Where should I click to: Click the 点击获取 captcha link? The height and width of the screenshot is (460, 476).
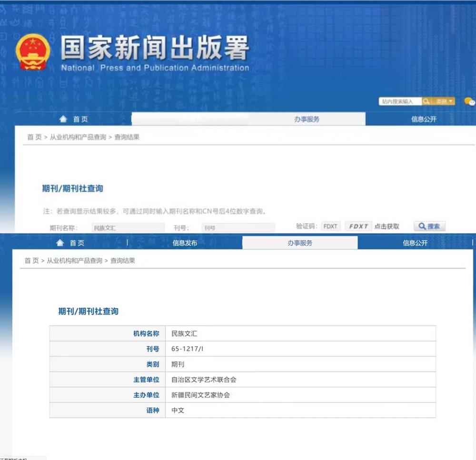point(387,226)
